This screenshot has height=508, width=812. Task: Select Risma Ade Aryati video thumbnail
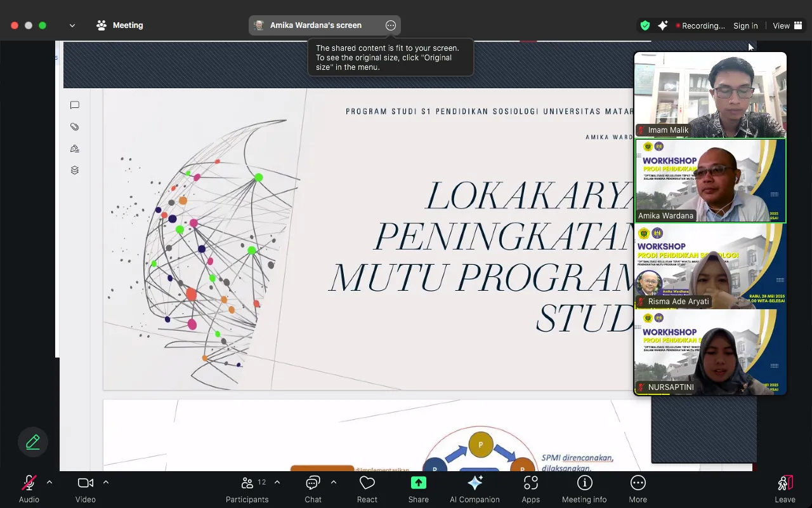tap(710, 266)
